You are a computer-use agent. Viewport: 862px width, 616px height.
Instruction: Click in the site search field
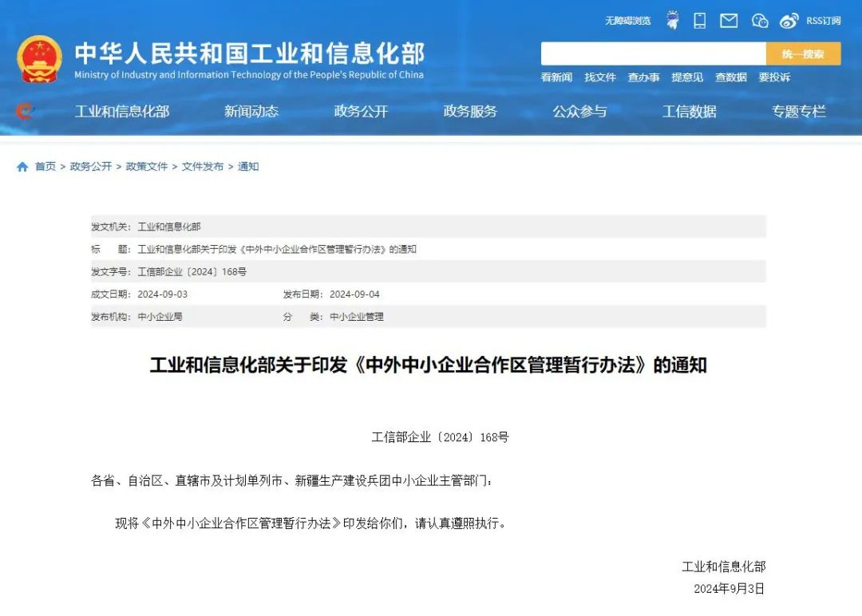point(653,53)
